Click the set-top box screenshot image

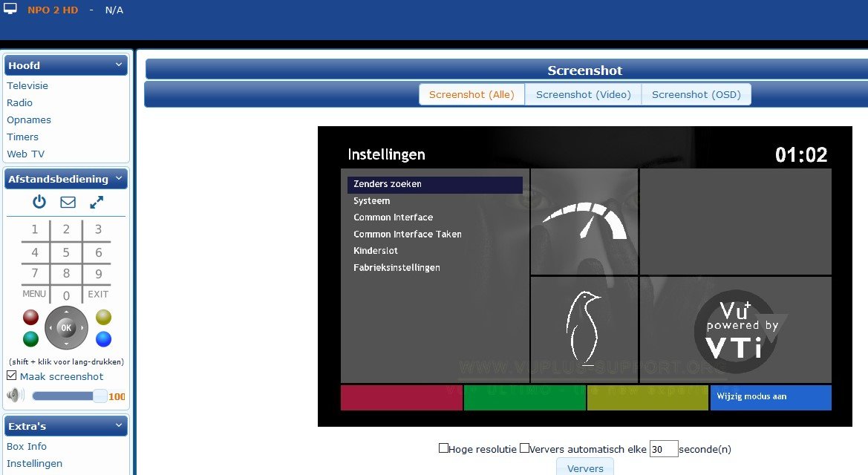click(584, 276)
